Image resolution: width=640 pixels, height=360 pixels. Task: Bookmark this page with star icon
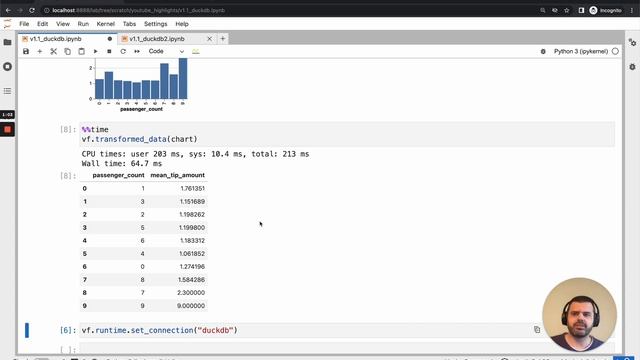[x=567, y=10]
